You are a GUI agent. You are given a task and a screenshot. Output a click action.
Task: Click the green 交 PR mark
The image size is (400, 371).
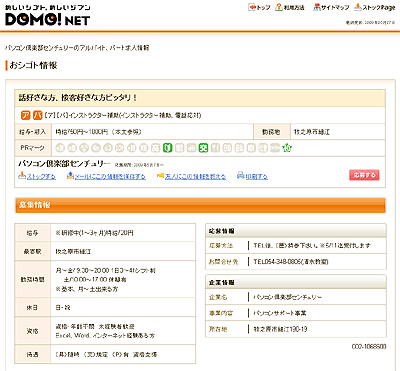(x=203, y=148)
